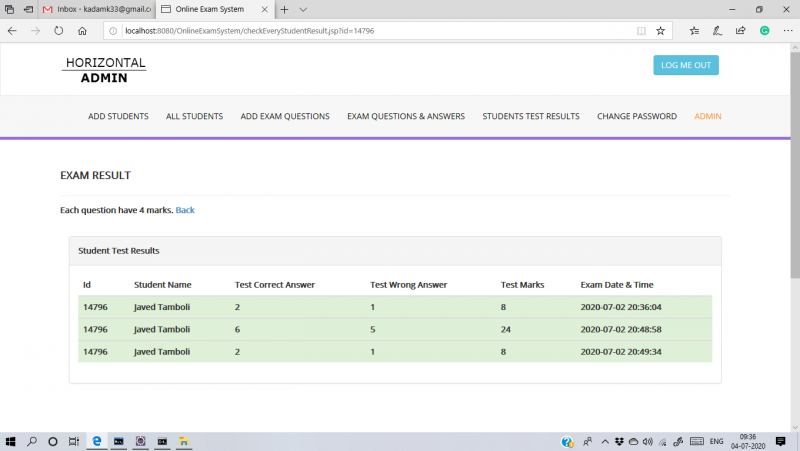Select marks value 24
The width and height of the screenshot is (800, 451).
pos(506,330)
